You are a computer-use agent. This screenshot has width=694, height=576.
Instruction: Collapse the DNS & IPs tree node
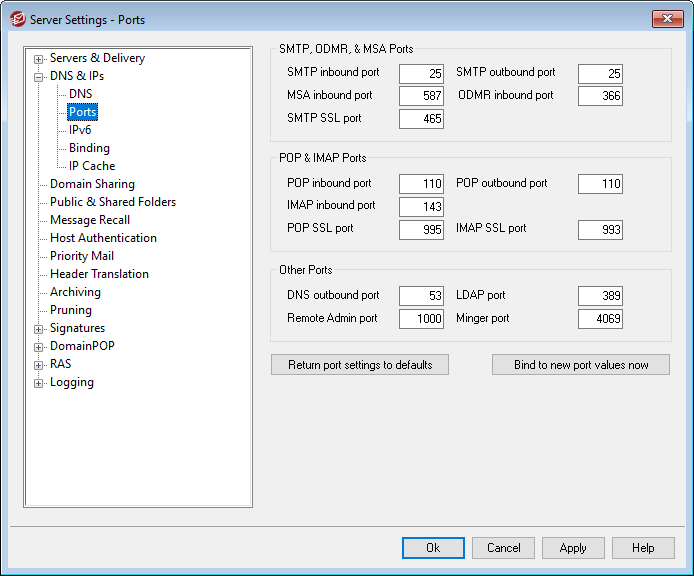39,76
